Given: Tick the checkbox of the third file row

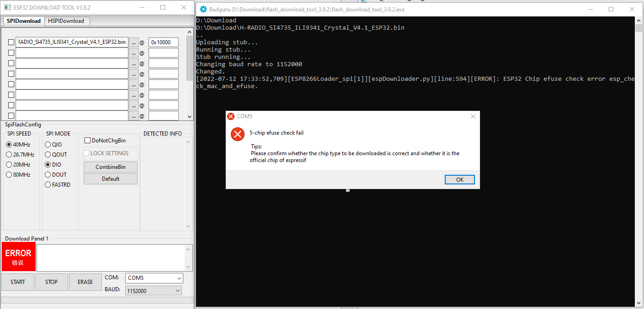Looking at the screenshot, I should [11, 63].
